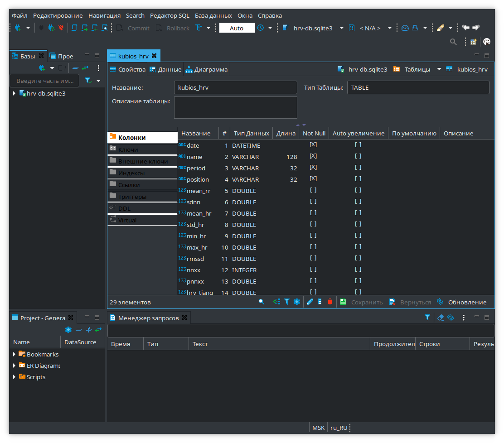The height and width of the screenshot is (443, 504).
Task: Open the Файл menu
Action: pyautogui.click(x=19, y=15)
